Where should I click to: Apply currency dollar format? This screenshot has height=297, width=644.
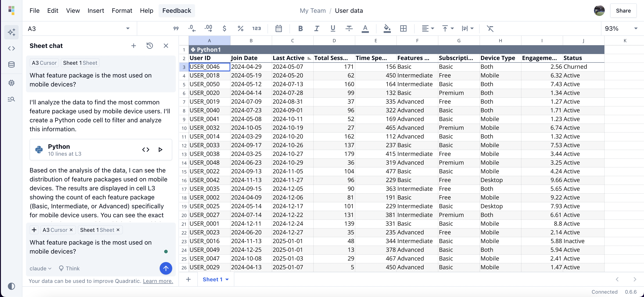coord(224,28)
